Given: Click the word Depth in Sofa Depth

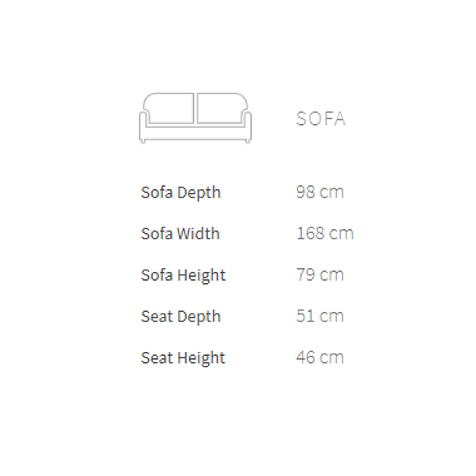Looking at the screenshot, I should point(199,193).
